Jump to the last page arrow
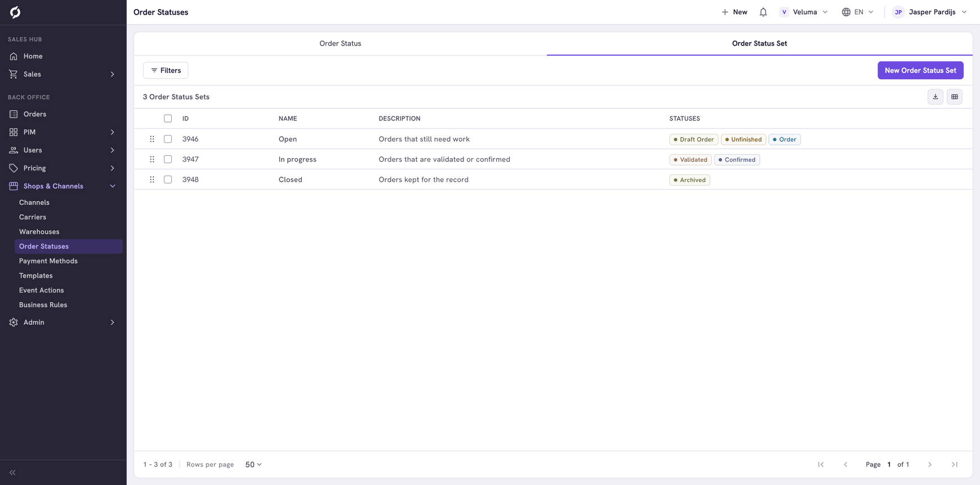Image resolution: width=980 pixels, height=485 pixels. [955, 464]
